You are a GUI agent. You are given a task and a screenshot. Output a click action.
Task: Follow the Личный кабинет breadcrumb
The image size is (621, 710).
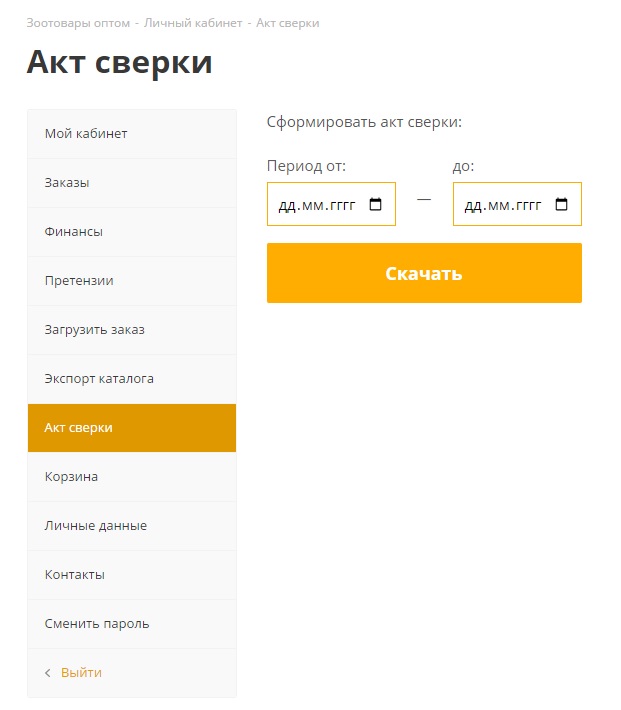(x=193, y=23)
